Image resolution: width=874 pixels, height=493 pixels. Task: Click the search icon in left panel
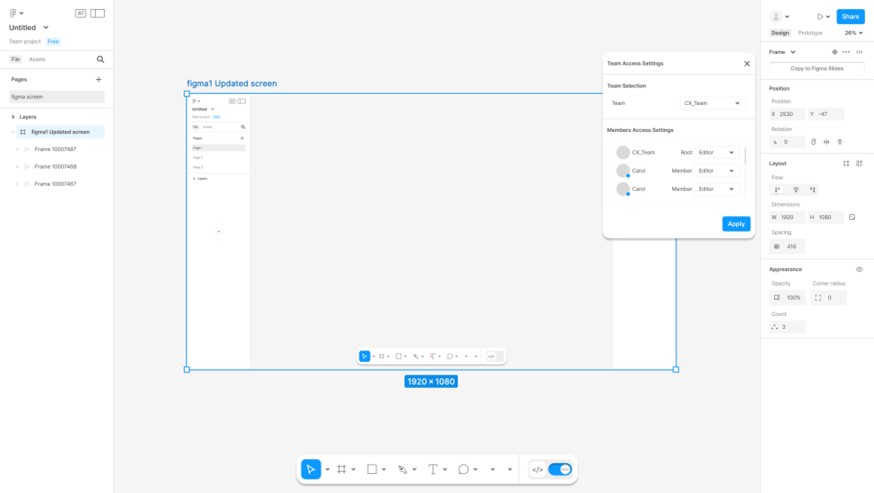(x=100, y=59)
